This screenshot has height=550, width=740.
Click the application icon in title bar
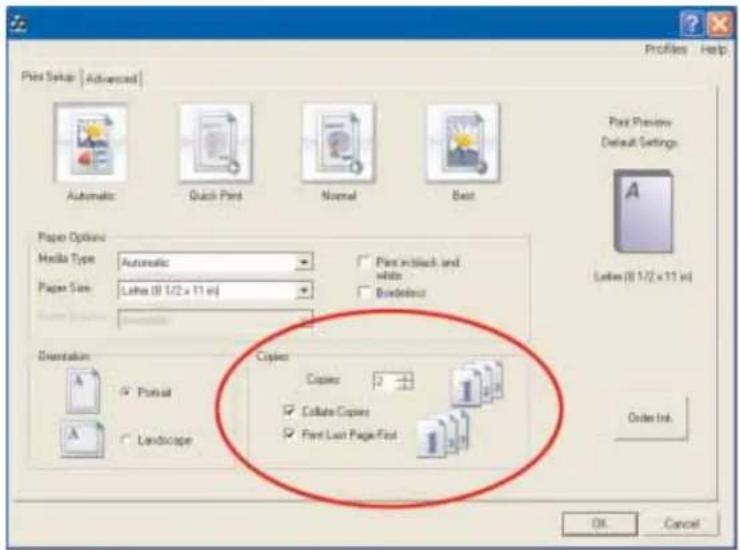coord(18,24)
